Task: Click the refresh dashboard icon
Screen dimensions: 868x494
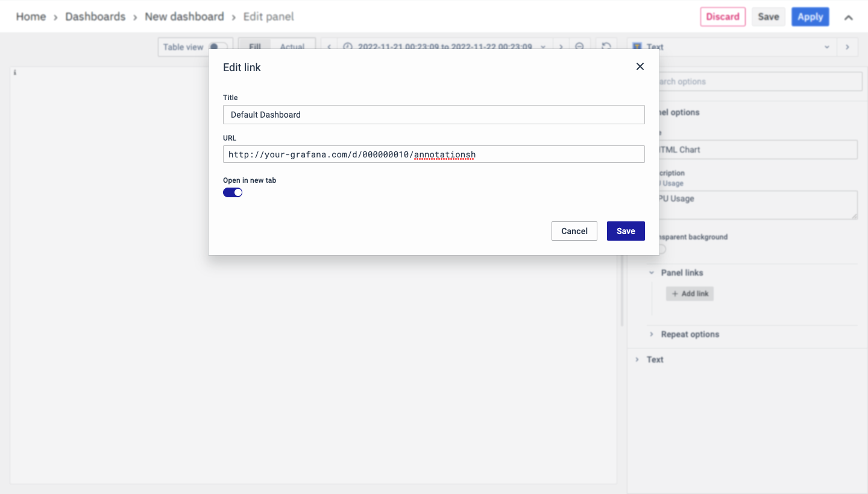Action: click(606, 47)
